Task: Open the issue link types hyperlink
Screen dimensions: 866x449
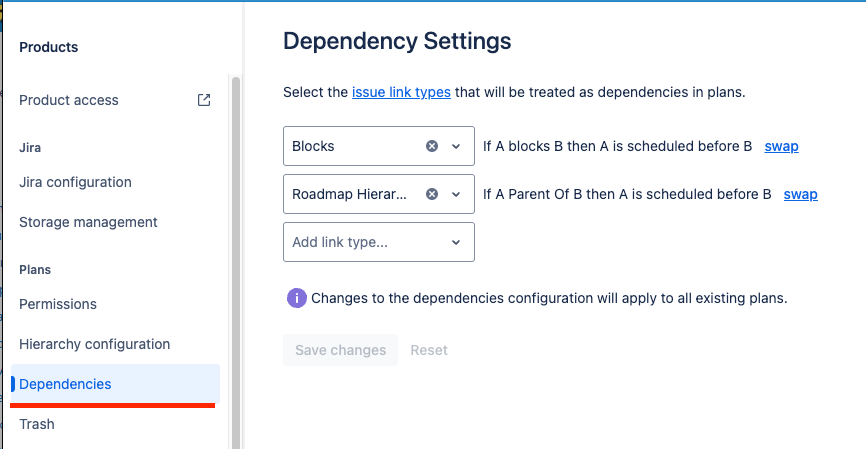Action: pyautogui.click(x=401, y=92)
